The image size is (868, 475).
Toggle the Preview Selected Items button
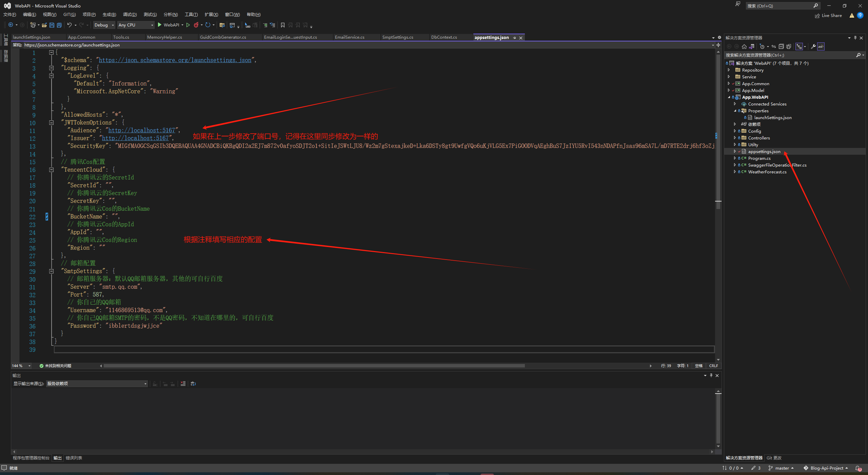click(821, 46)
